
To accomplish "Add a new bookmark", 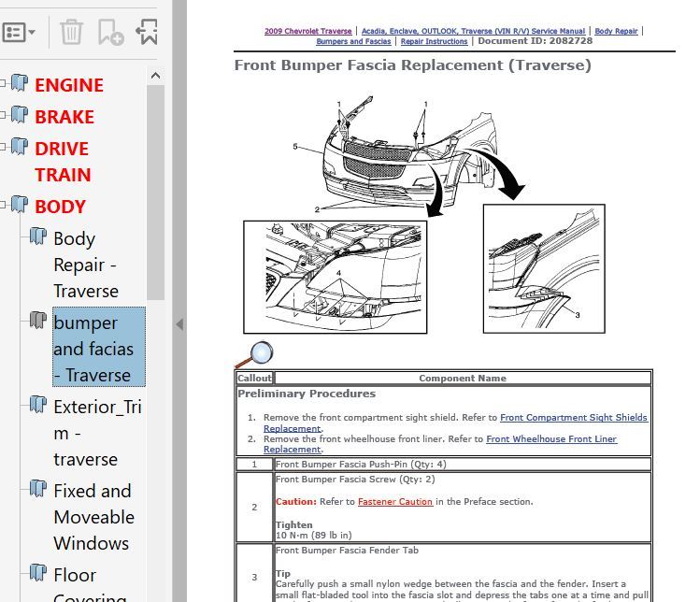I will (x=110, y=32).
